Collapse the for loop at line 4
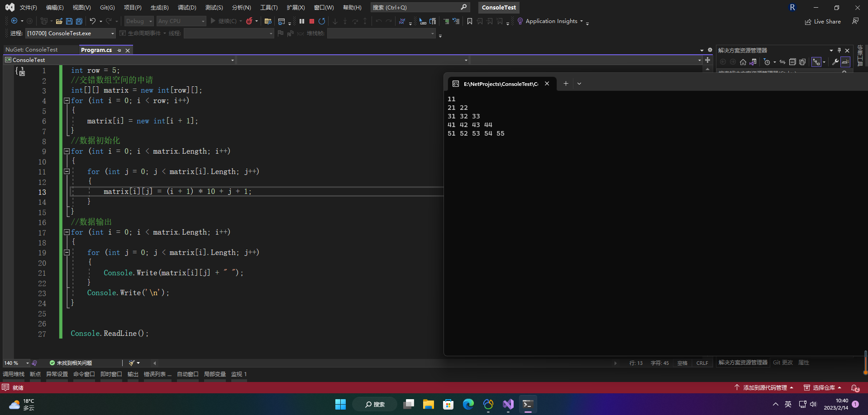 click(67, 100)
